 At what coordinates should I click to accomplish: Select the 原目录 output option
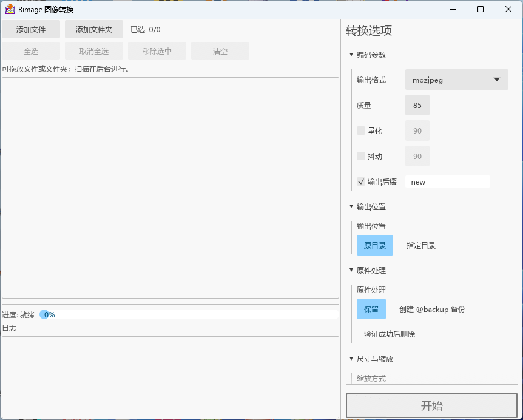click(x=375, y=245)
